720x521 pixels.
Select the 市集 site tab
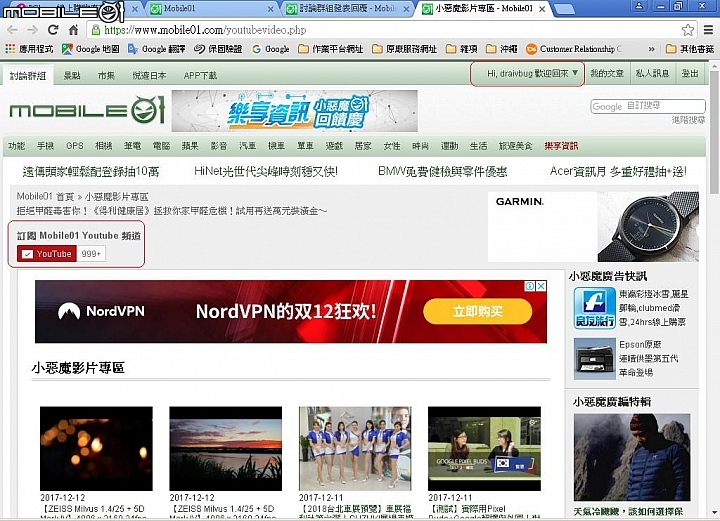[x=106, y=75]
